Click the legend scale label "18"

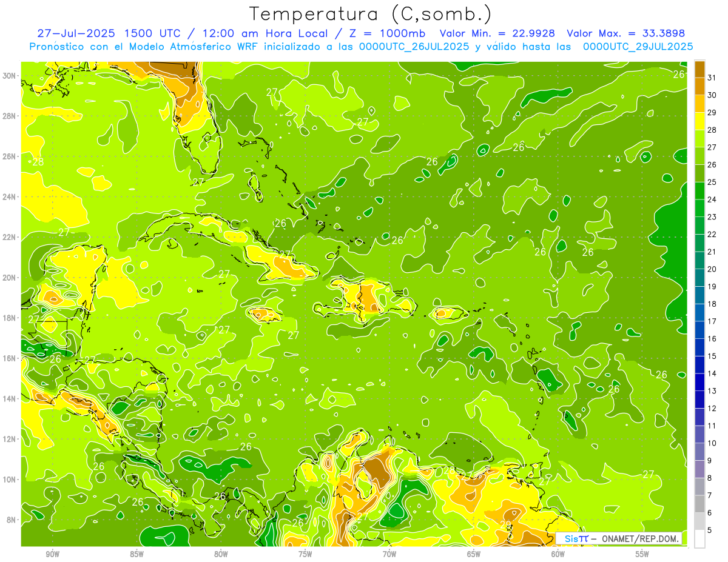click(712, 304)
